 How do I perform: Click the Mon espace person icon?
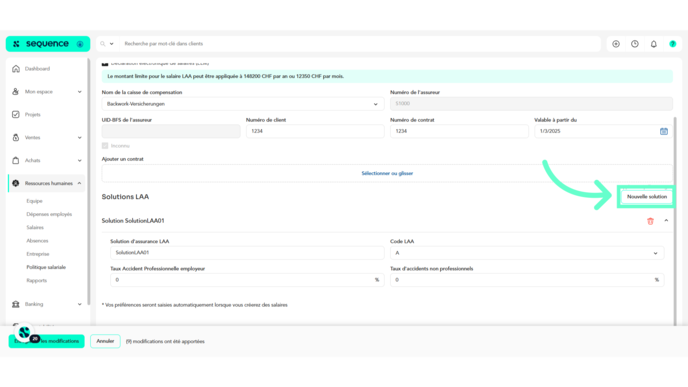(16, 92)
